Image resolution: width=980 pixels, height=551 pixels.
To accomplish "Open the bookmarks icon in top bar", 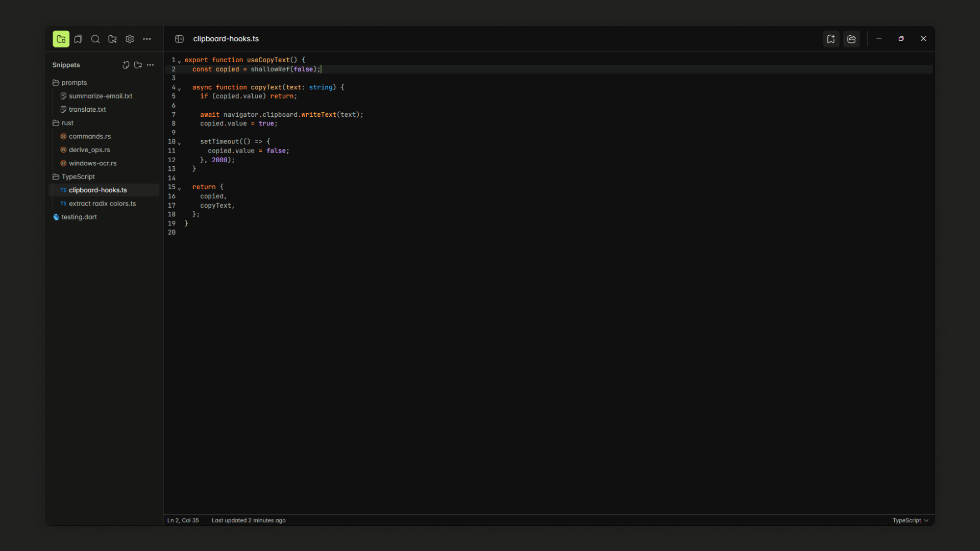I will click(x=78, y=39).
